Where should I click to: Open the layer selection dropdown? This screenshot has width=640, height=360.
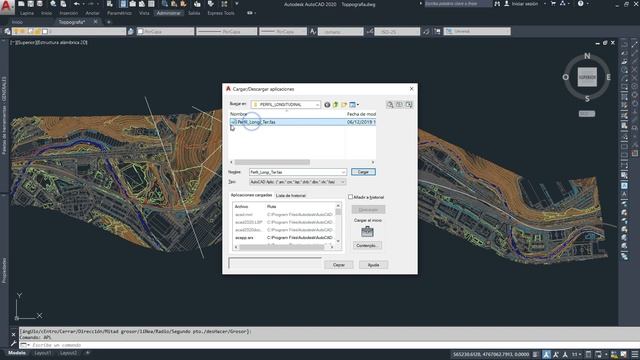pos(69,31)
